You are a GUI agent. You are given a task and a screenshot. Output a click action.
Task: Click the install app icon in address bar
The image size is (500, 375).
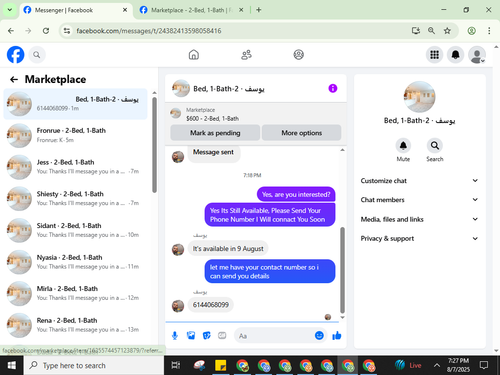[x=415, y=31]
